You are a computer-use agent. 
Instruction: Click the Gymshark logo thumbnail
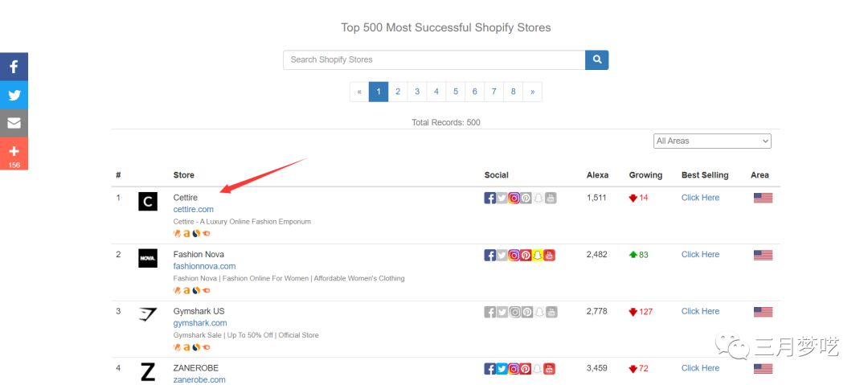click(x=148, y=315)
